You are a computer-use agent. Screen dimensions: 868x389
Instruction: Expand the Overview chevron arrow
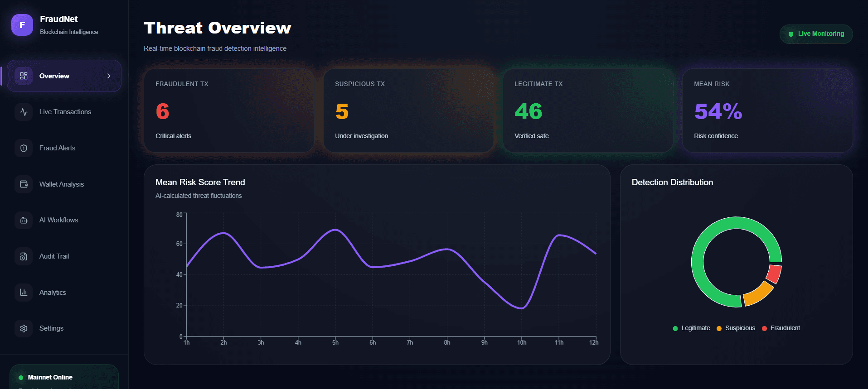[109, 76]
